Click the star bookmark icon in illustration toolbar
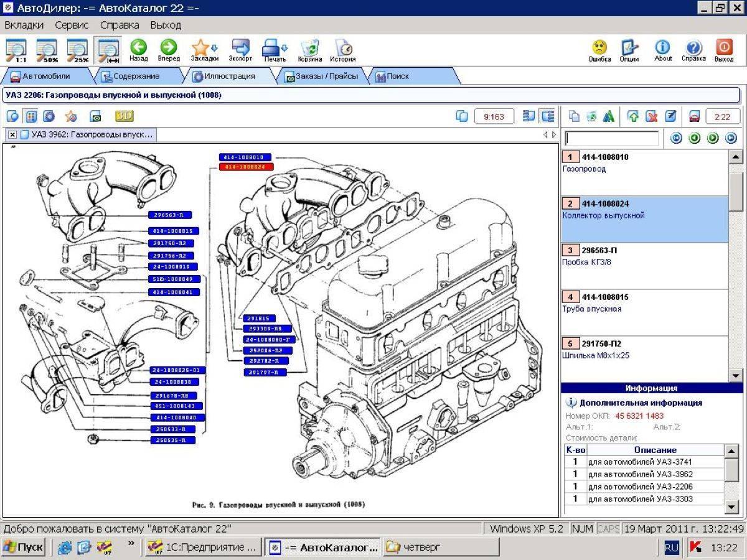This screenshot has width=747, height=560. 71,116
